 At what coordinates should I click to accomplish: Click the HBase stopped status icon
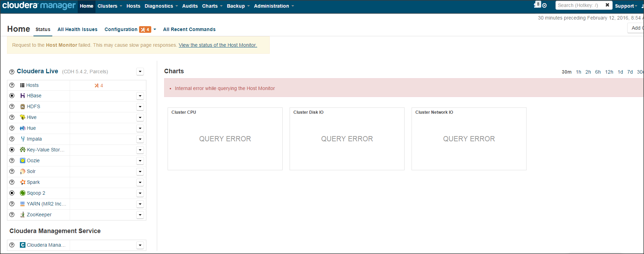(12, 96)
